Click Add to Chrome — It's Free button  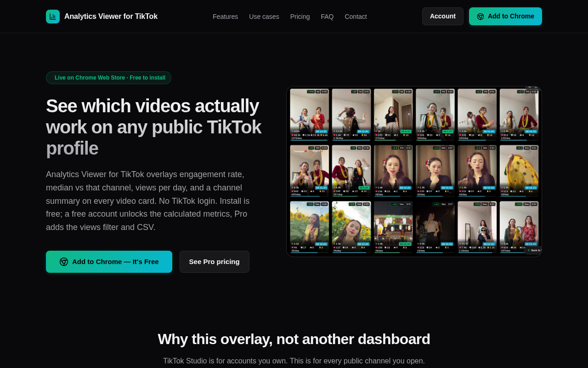pos(109,262)
